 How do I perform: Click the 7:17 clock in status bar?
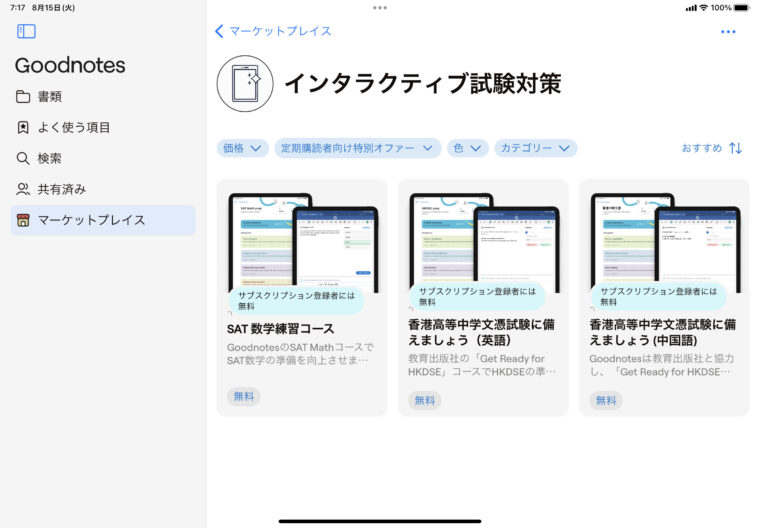(x=17, y=8)
